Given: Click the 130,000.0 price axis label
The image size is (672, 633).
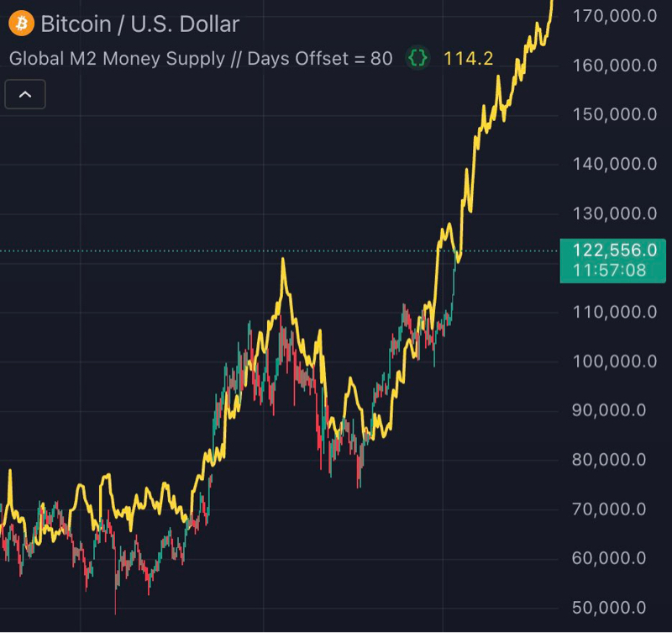Looking at the screenshot, I should (x=614, y=214).
